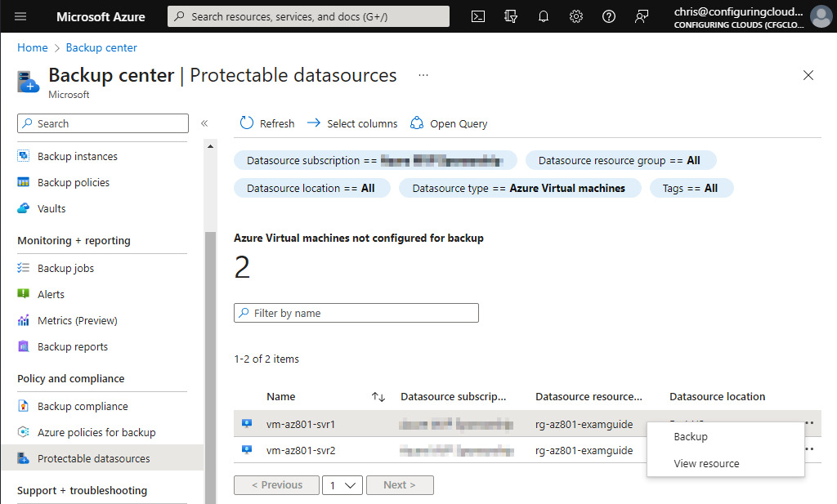Click the Datasource resource... column header

pyautogui.click(x=589, y=396)
